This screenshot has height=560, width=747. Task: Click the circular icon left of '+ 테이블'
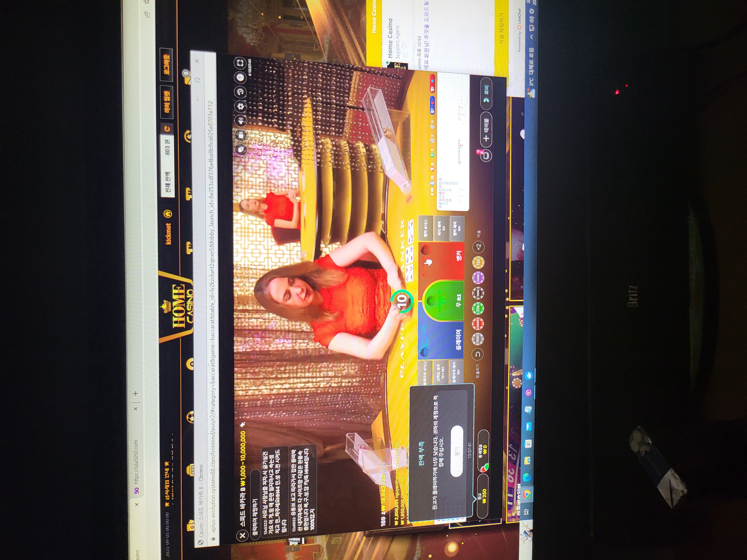[x=486, y=156]
